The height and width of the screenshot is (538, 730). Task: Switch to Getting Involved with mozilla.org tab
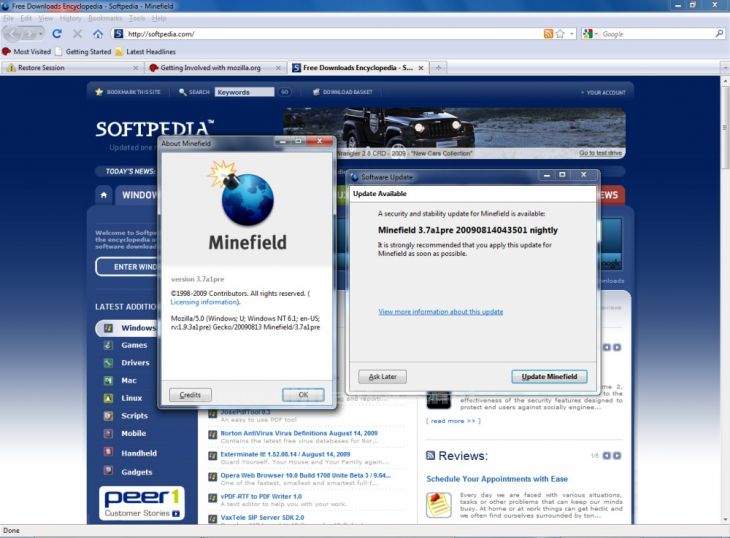210,68
